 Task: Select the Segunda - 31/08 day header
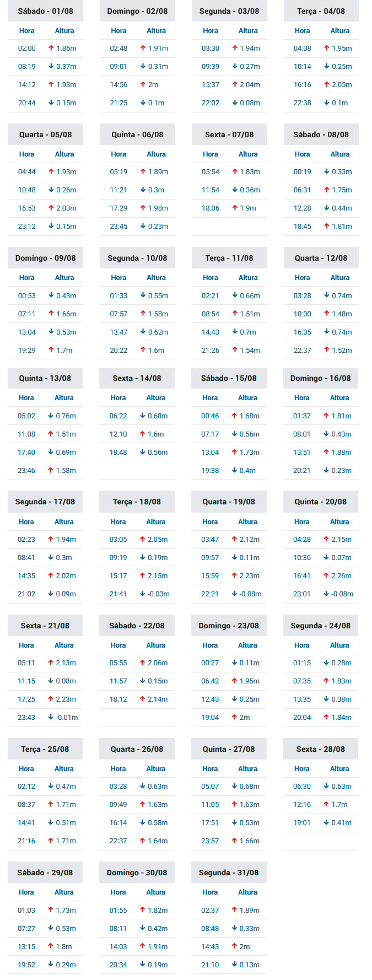click(x=229, y=873)
